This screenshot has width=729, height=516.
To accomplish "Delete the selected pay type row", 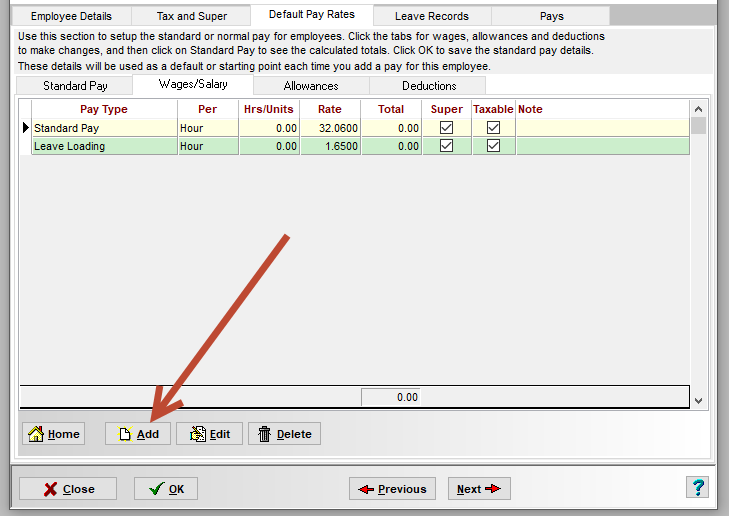I will click(x=284, y=434).
